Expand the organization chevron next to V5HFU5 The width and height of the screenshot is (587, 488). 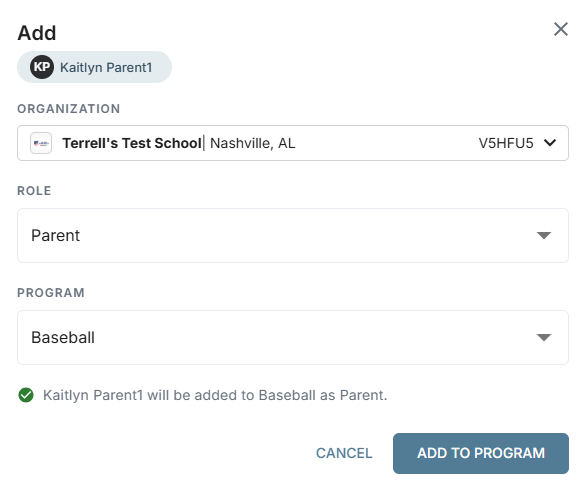pyautogui.click(x=550, y=143)
